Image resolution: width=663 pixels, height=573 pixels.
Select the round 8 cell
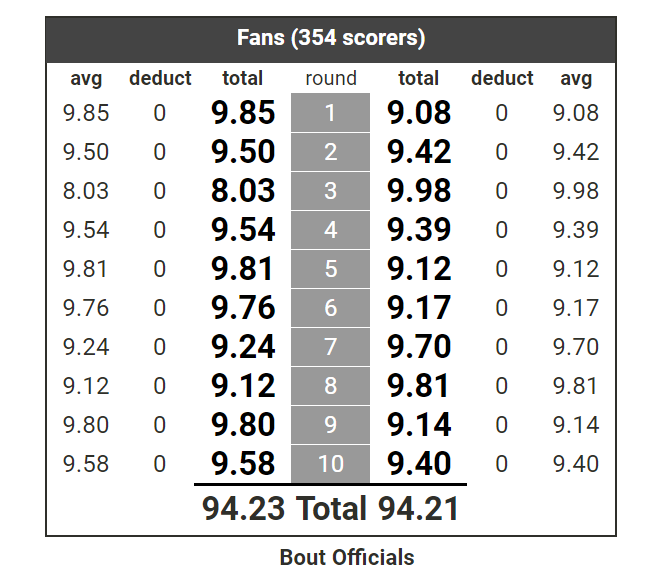pyautogui.click(x=330, y=386)
